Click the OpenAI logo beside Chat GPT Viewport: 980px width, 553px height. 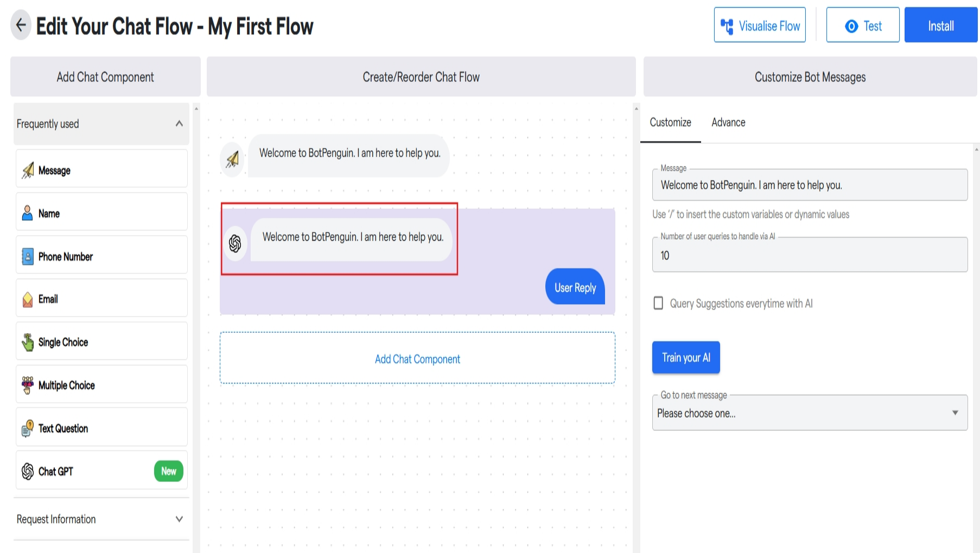(28, 471)
